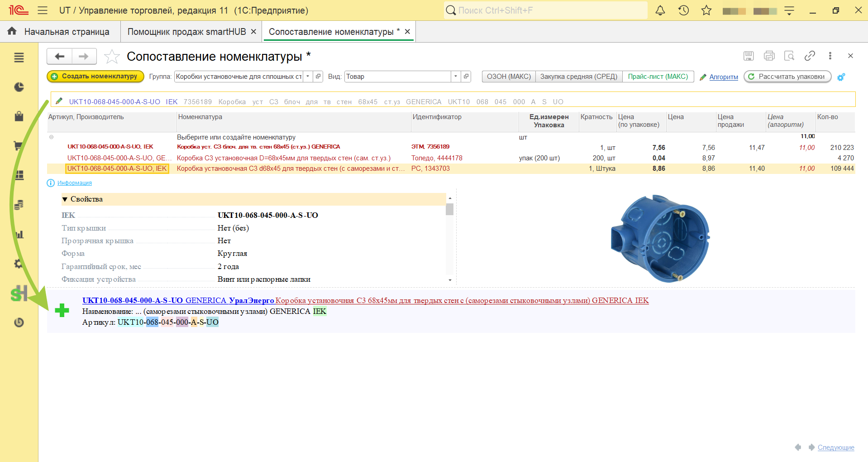Image resolution: width=868 pixels, height=462 pixels.
Task: Close the Помощник продаж smartHUB tab
Action: pos(253,32)
